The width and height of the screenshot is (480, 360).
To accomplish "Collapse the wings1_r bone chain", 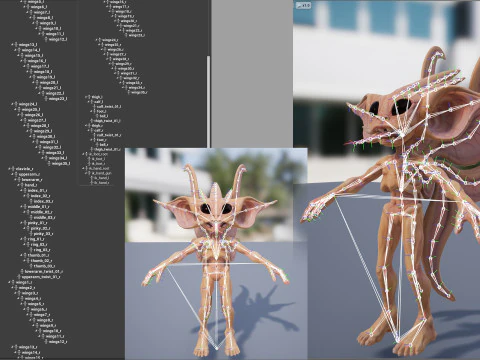I will [9, 282].
